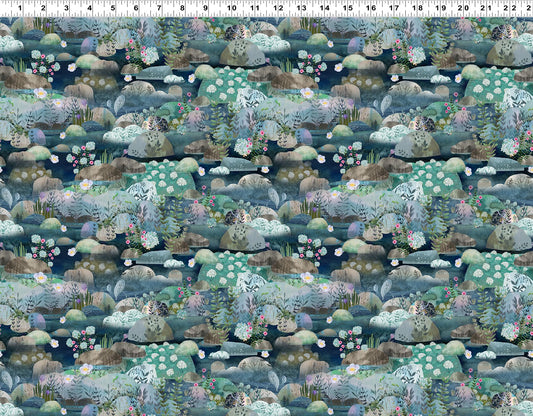Pick the 16 inch mark label
The image size is (533, 416).
coord(371,8)
